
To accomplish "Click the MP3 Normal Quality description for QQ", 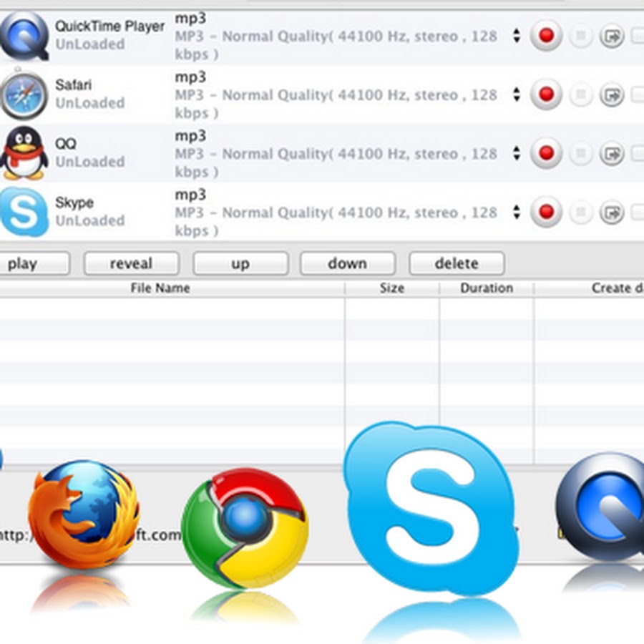I will coord(336,162).
